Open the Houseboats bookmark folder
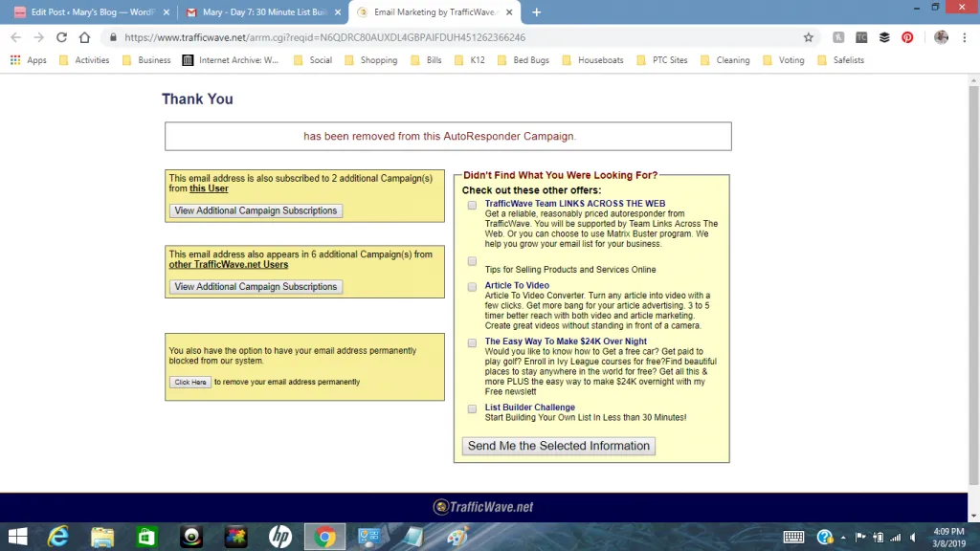 (x=593, y=60)
